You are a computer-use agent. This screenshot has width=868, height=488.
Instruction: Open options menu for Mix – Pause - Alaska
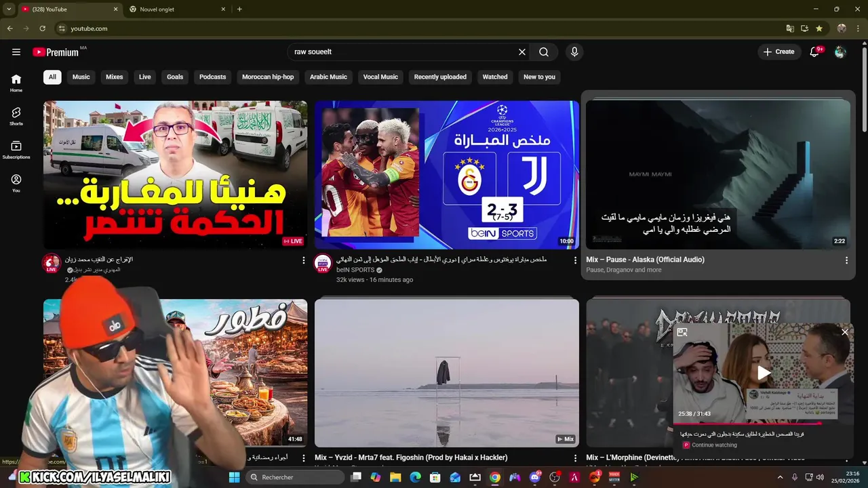[x=846, y=260]
